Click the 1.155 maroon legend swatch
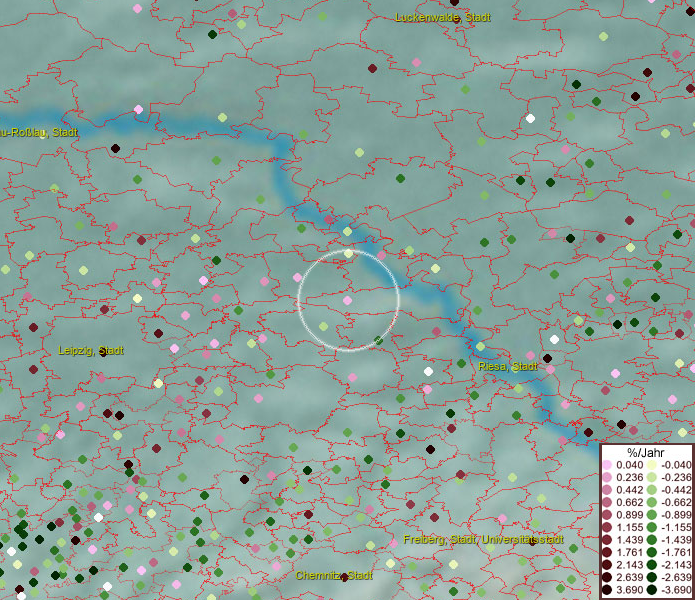Image resolution: width=695 pixels, height=600 pixels. [607, 527]
